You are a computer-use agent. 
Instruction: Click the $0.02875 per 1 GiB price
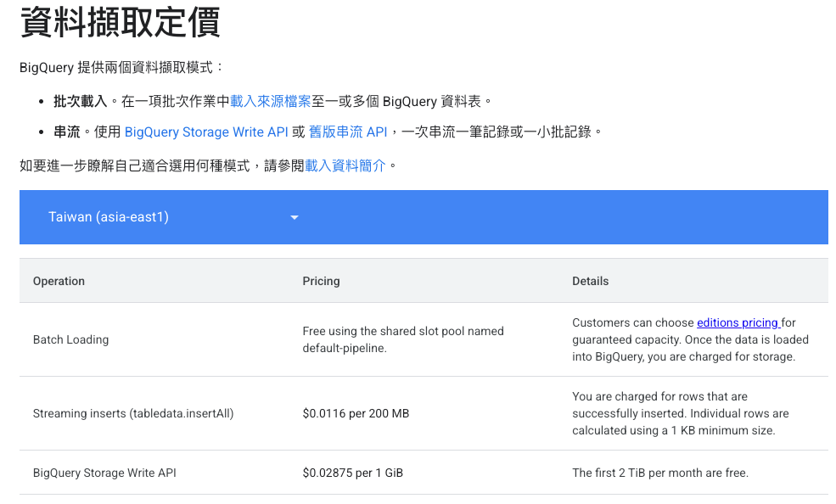353,473
